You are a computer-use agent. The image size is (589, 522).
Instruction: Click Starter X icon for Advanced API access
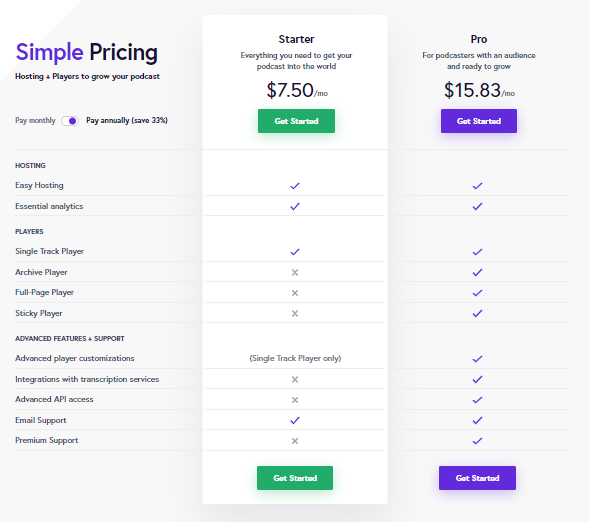(x=295, y=400)
